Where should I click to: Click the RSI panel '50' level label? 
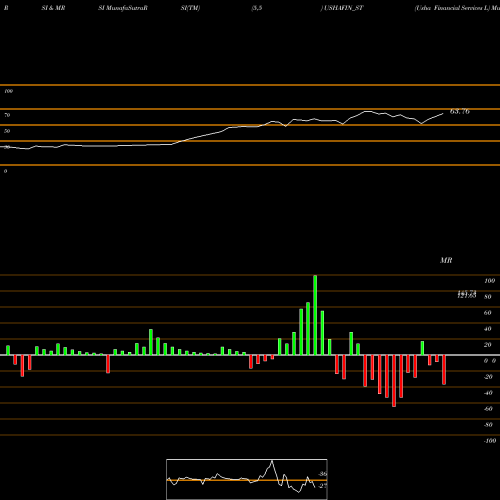pyautogui.click(x=7, y=131)
